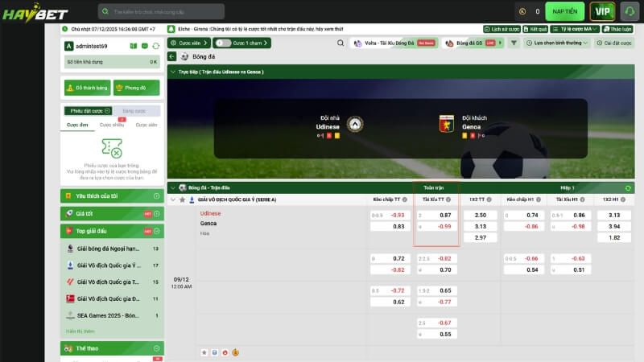Favorite the Serie A league with star icon

pos(182,200)
